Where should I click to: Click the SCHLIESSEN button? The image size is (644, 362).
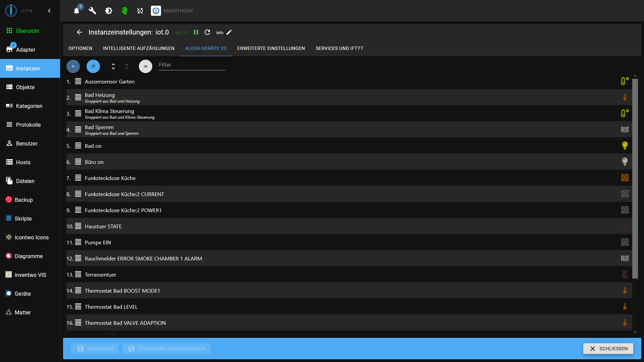608,349
